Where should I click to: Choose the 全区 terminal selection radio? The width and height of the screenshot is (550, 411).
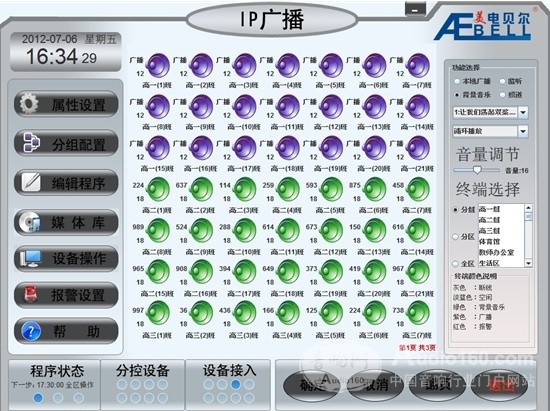pyautogui.click(x=456, y=263)
